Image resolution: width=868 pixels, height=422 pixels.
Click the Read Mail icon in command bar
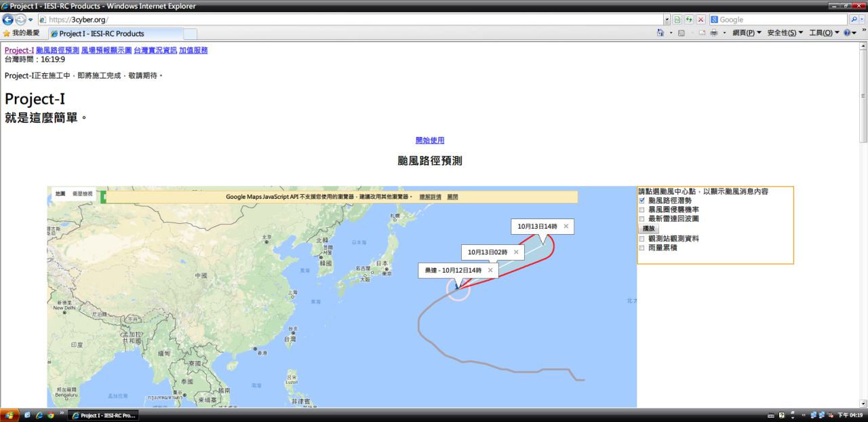coord(703,33)
